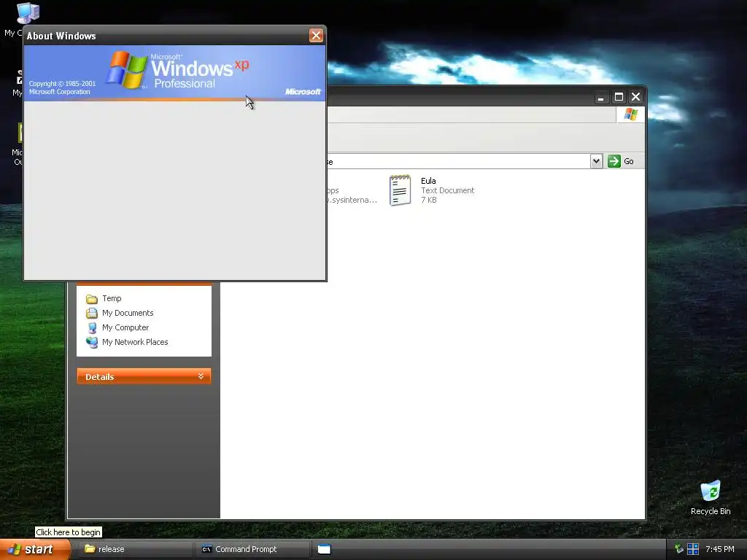Open the Temp folder link
This screenshot has height=560, width=747.
point(112,298)
